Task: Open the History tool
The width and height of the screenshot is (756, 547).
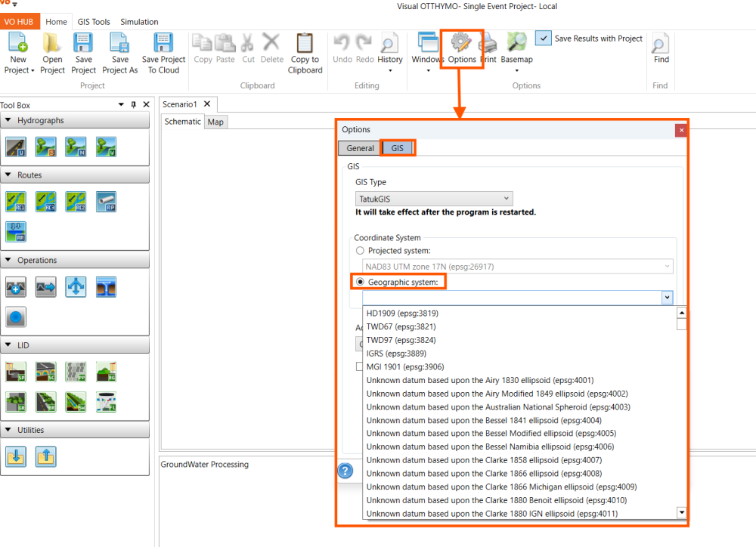Action: point(389,43)
